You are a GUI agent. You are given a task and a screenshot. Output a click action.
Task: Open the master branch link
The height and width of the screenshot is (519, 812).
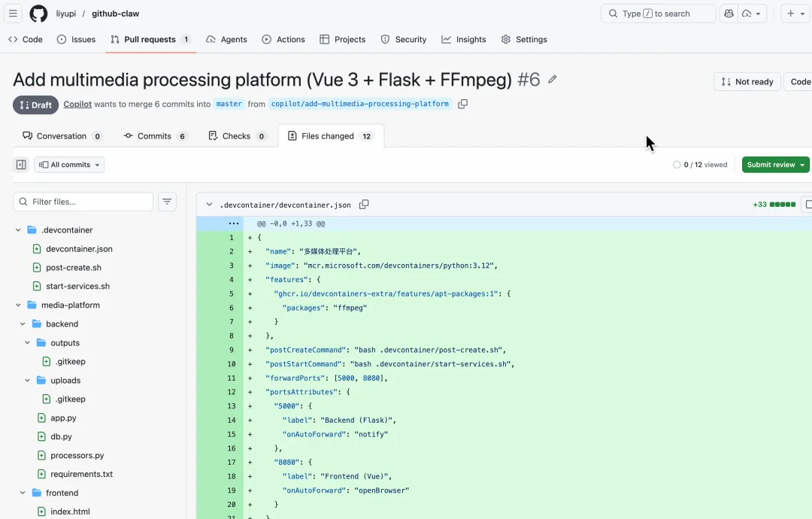point(229,105)
